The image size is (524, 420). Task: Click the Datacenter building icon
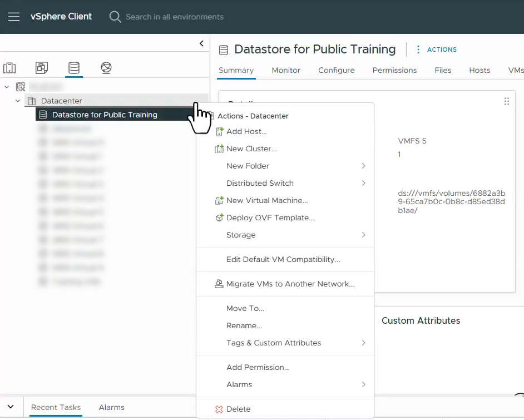pyautogui.click(x=32, y=101)
